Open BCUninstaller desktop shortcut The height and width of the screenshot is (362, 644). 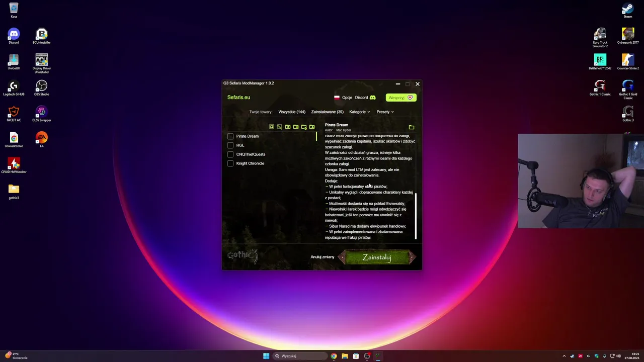42,36
